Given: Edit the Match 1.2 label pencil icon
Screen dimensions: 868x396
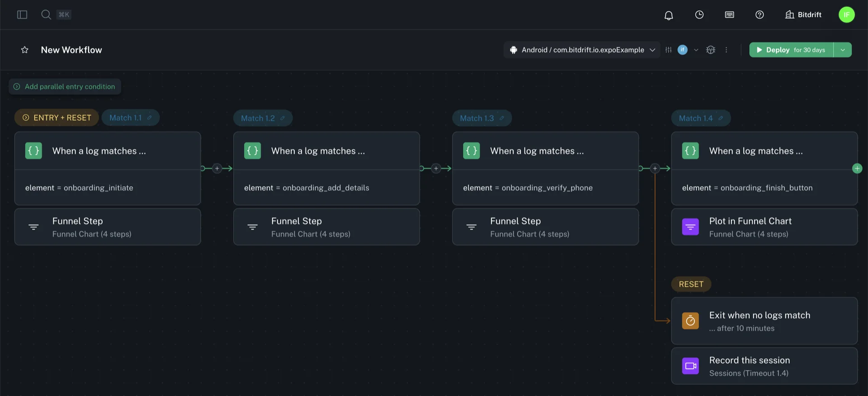Looking at the screenshot, I should point(283,118).
